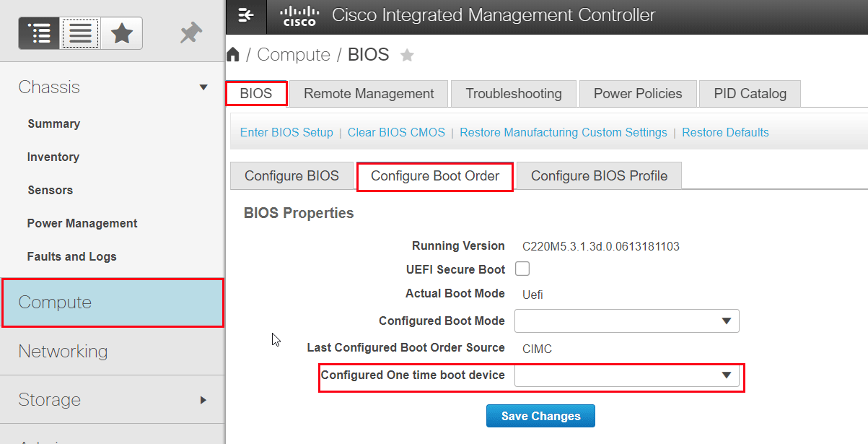Click the Actual Boot Mode value Uefi

(x=533, y=294)
